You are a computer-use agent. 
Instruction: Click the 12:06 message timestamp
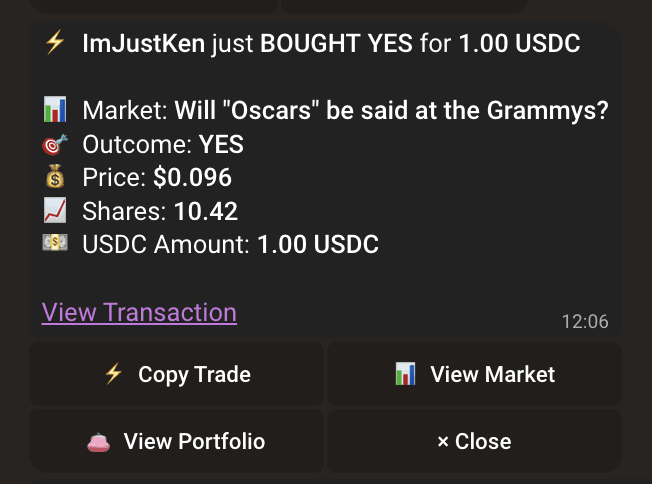click(x=585, y=321)
